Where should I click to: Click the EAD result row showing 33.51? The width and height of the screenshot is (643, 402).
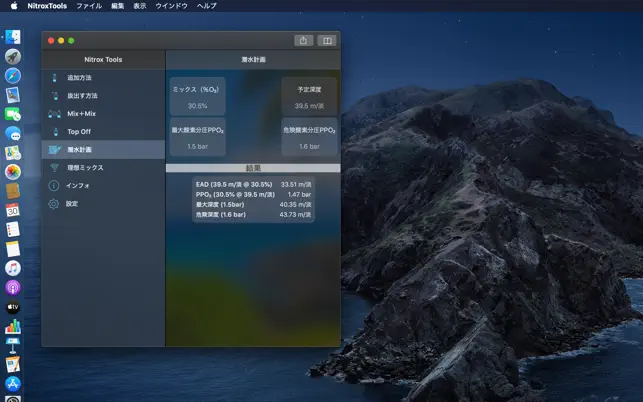click(253, 185)
